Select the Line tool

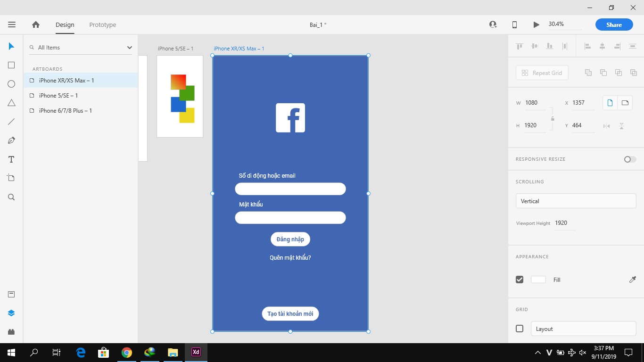point(11,122)
